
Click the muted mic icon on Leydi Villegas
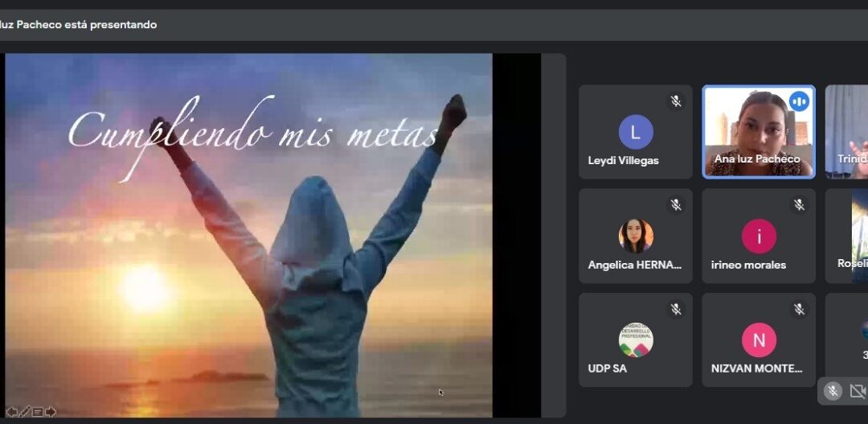(676, 101)
